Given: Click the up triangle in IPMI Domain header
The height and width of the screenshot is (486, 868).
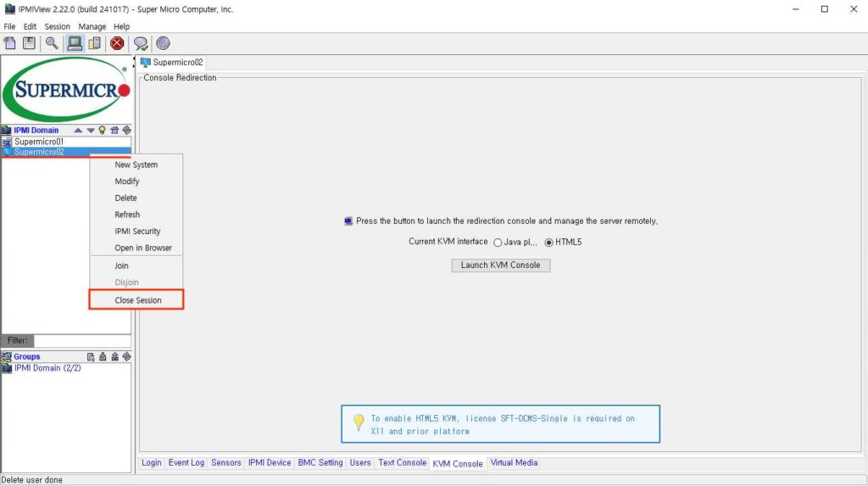Looking at the screenshot, I should click(x=78, y=131).
